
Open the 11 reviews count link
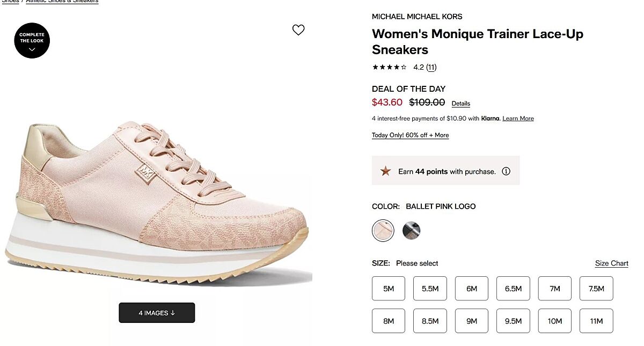pyautogui.click(x=431, y=67)
